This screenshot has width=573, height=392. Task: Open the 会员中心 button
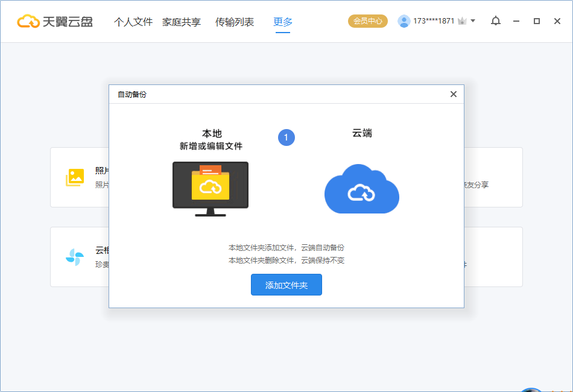coord(368,21)
